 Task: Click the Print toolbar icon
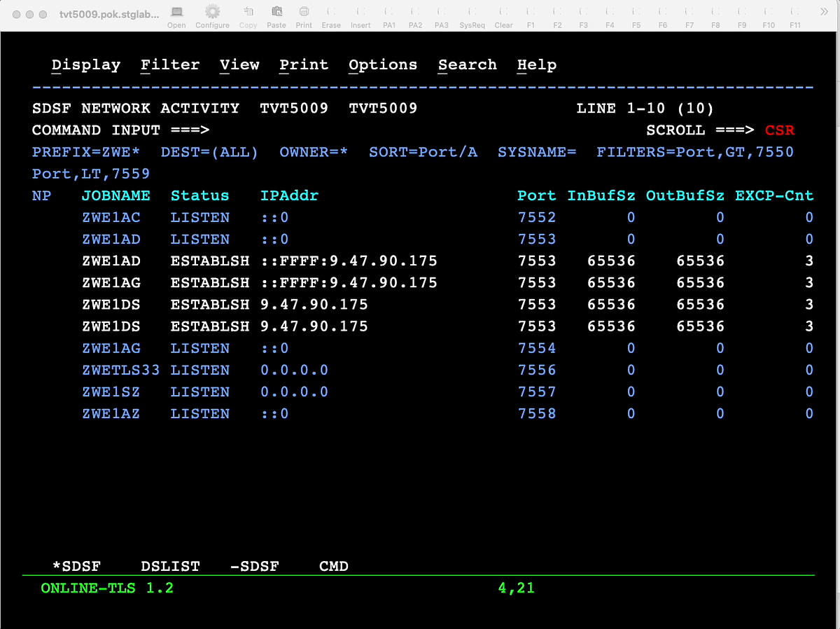pyautogui.click(x=304, y=12)
